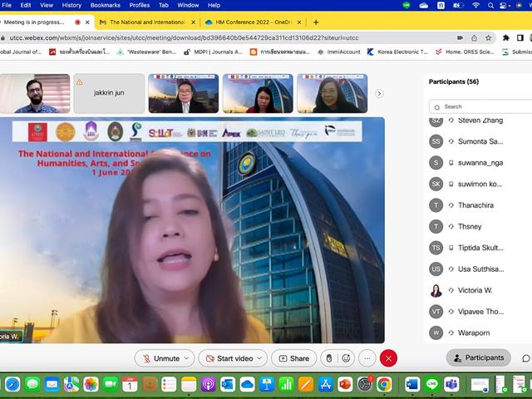The height and width of the screenshot is (399, 532).
Task: Select jakkrin jun participant tile
Action: [x=109, y=93]
